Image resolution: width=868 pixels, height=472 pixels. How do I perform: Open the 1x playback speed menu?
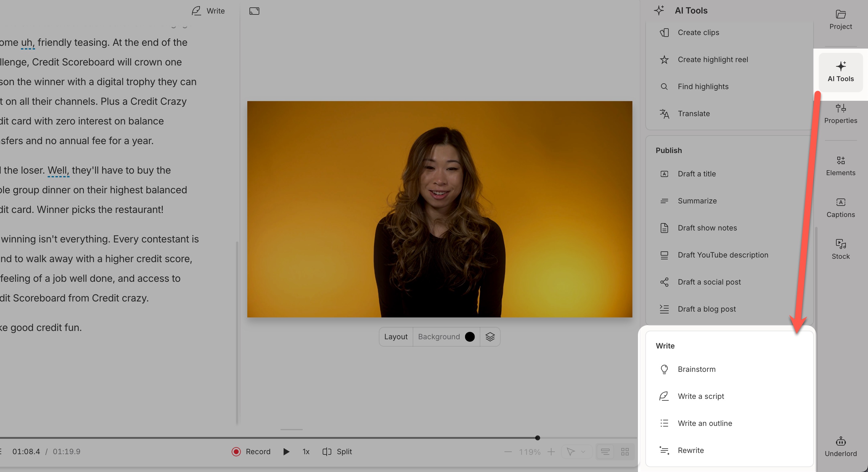tap(306, 451)
